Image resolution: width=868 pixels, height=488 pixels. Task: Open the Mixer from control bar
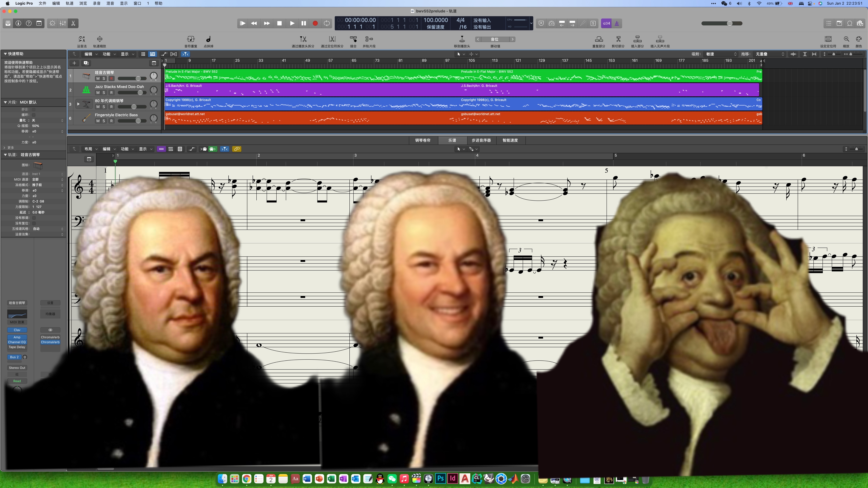[x=63, y=23]
